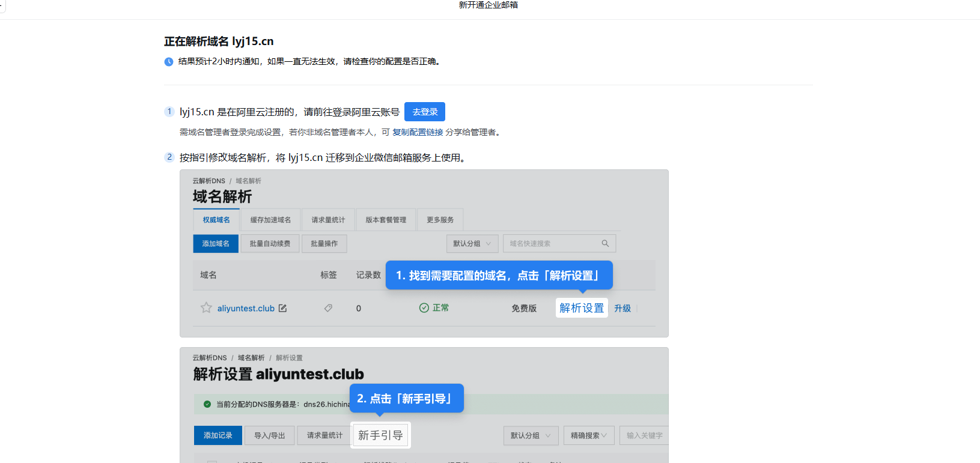This screenshot has width=980, height=463.
Task: Click the 添加记录 button
Action: click(218, 435)
